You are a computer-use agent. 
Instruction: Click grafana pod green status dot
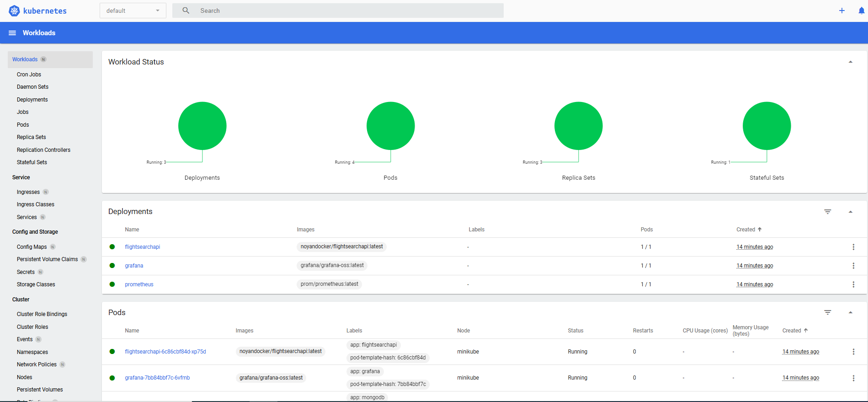(x=112, y=378)
